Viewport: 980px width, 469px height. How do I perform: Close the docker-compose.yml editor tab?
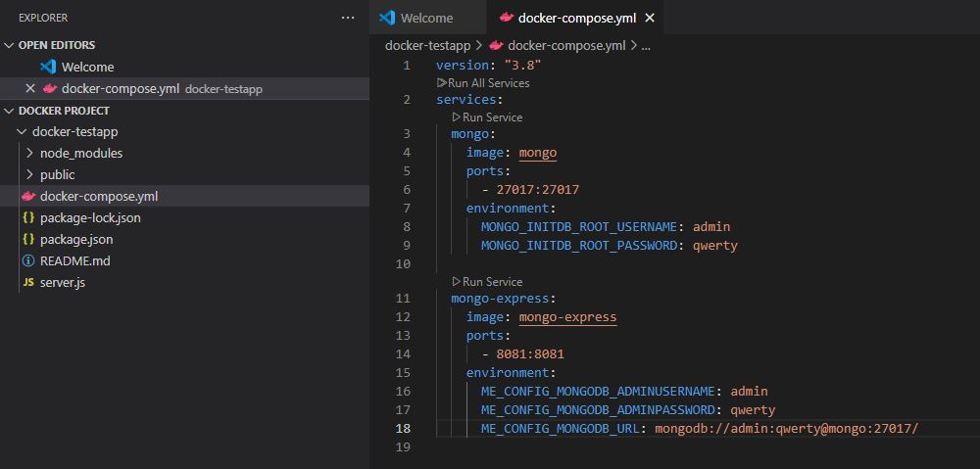point(650,18)
